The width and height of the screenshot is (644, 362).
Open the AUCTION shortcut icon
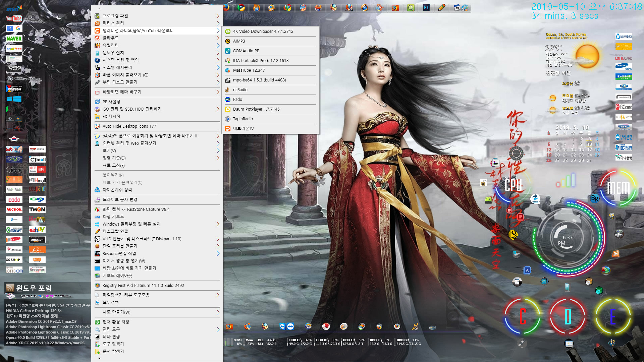click(14, 209)
